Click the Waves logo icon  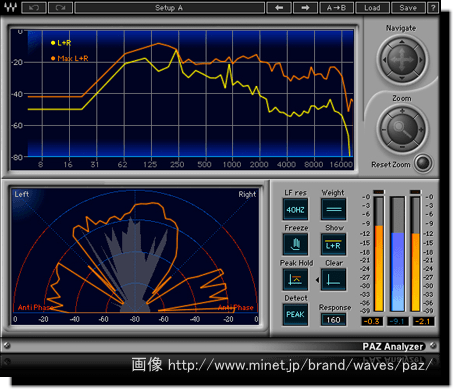click(10, 7)
